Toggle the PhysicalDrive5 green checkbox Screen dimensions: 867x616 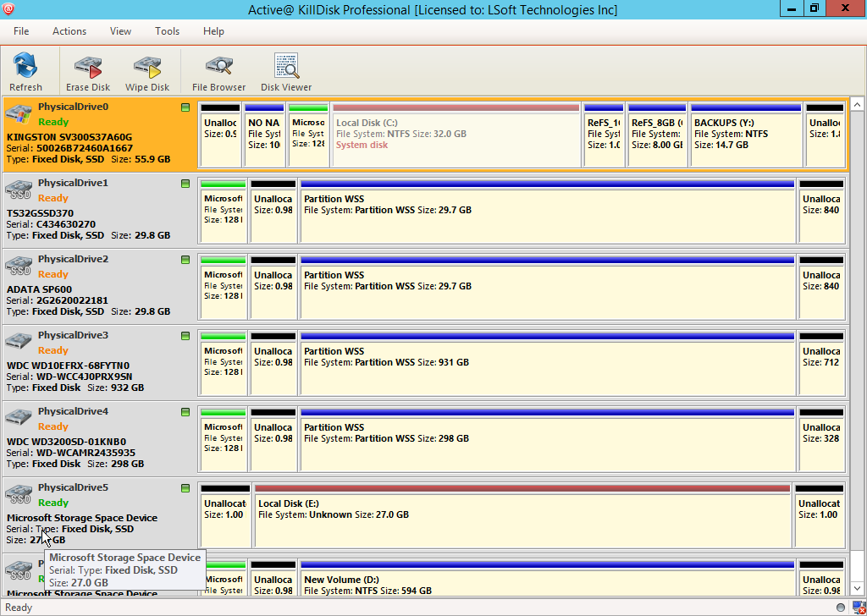[185, 488]
